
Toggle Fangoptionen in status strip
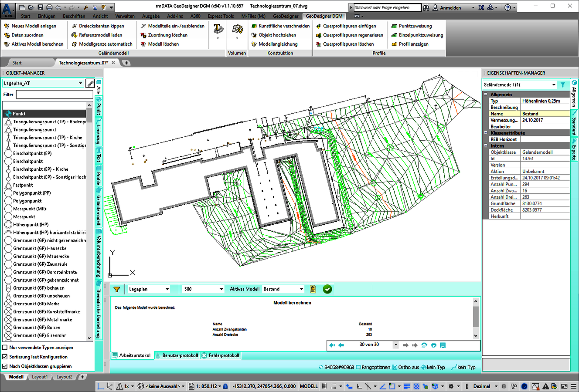[x=373, y=368]
